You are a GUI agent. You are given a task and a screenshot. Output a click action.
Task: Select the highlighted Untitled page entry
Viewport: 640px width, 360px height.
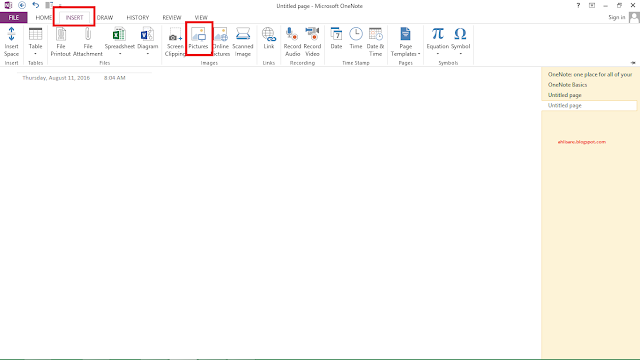589,105
